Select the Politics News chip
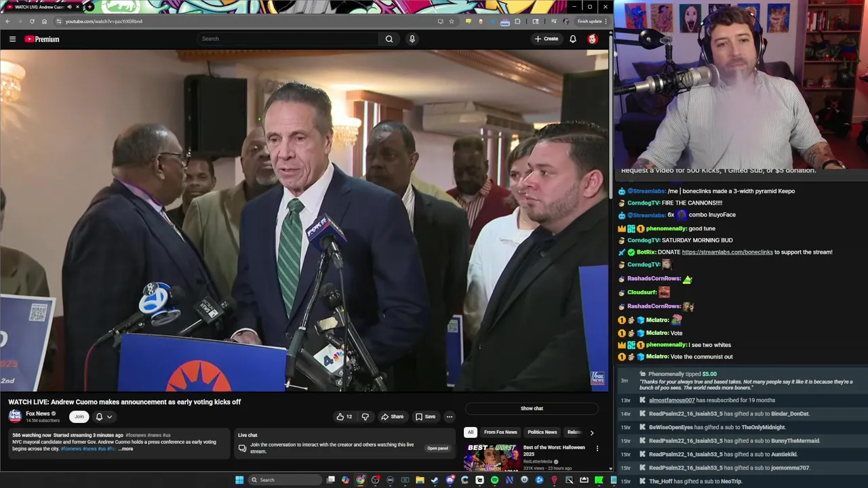 pos(542,432)
